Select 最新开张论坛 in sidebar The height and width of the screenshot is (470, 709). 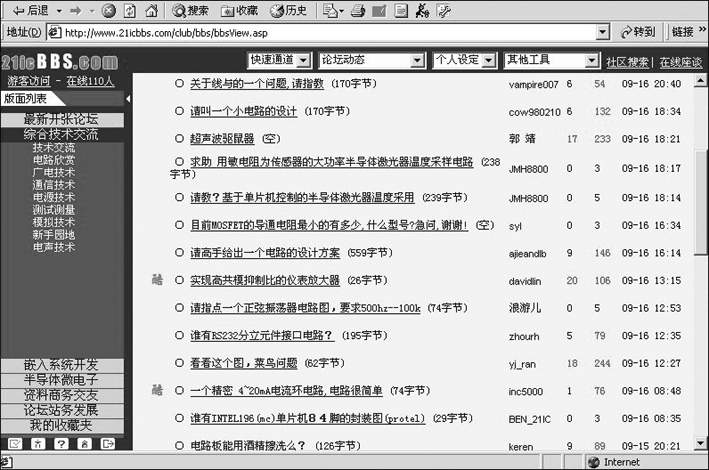pos(62,119)
